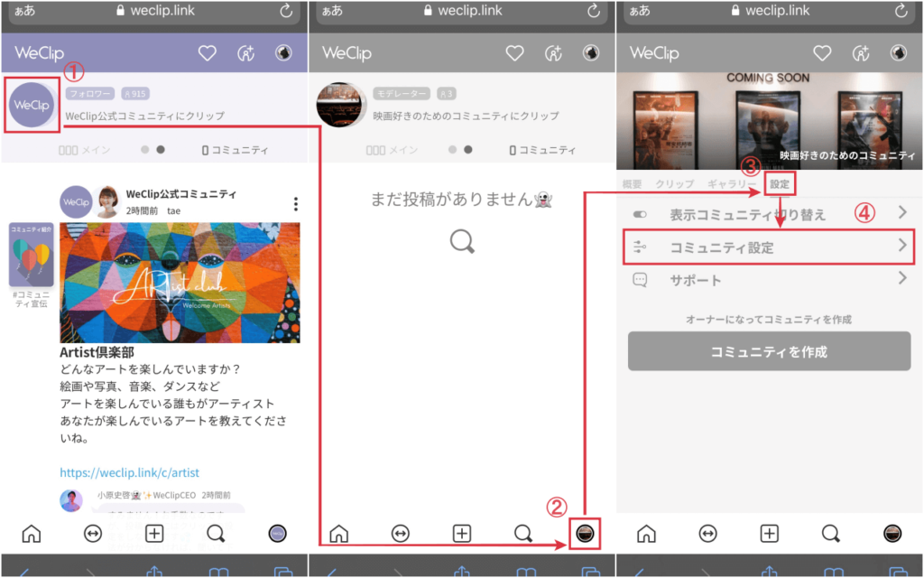Viewport: 924px width, 578px height.
Task: Tap the モデレーター badge in the middle phone
Action: click(x=402, y=94)
